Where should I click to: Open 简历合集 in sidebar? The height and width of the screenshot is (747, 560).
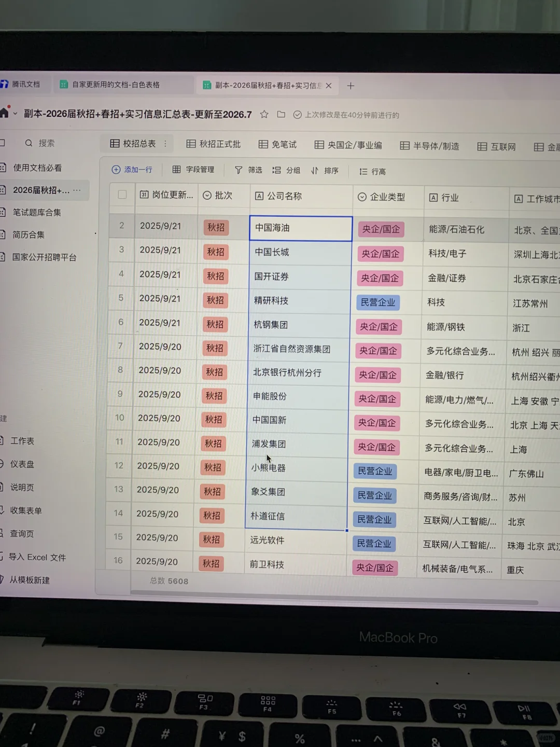pyautogui.click(x=29, y=234)
